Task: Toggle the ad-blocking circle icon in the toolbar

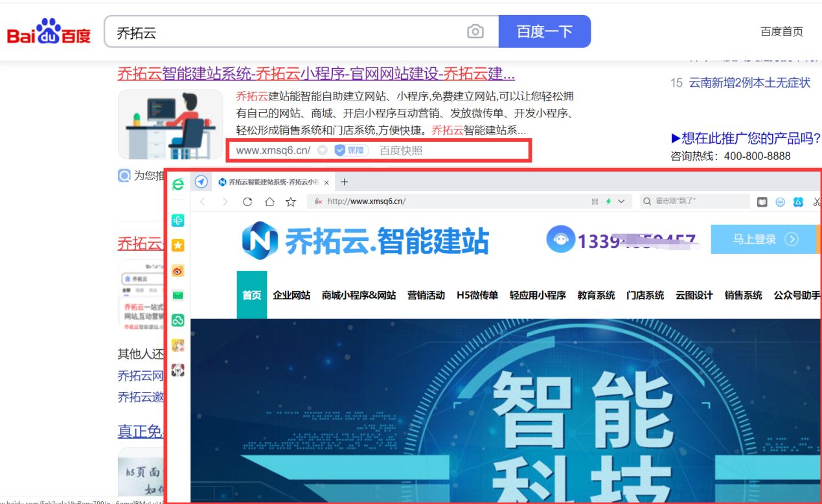Action: [779, 201]
